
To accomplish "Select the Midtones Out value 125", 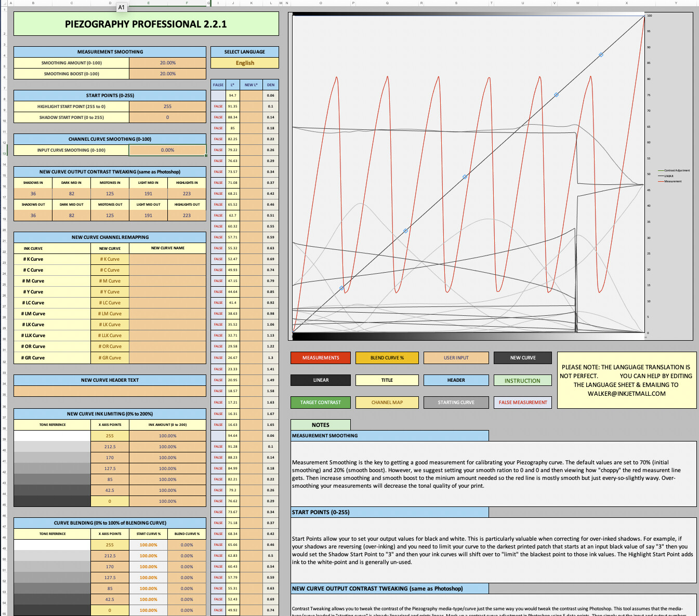I will point(110,216).
